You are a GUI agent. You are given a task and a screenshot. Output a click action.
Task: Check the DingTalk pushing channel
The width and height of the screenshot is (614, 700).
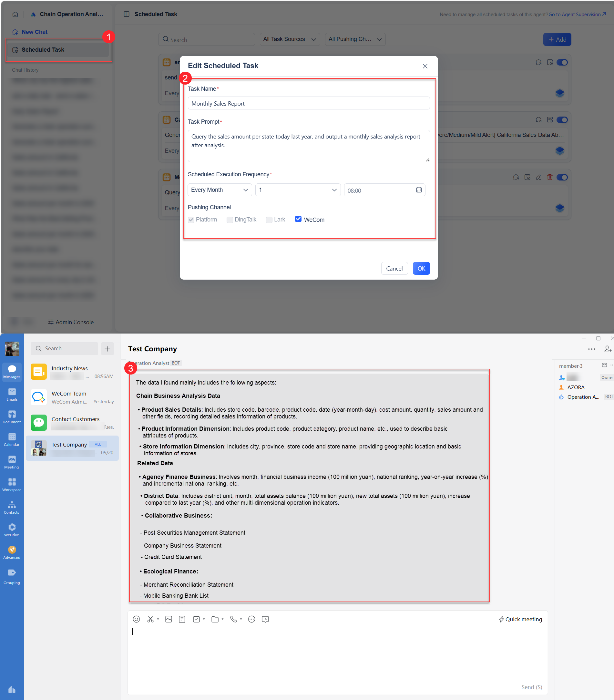click(230, 220)
